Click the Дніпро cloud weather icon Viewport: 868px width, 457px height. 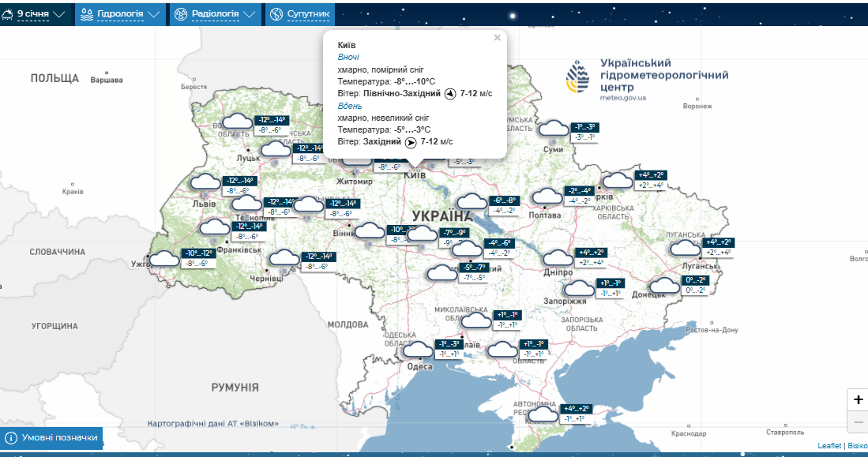(558, 258)
